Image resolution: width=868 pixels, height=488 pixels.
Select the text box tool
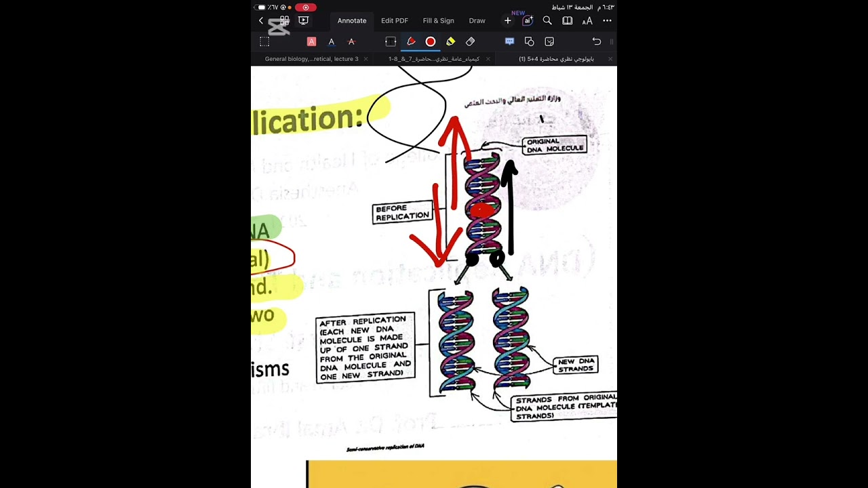(x=391, y=42)
